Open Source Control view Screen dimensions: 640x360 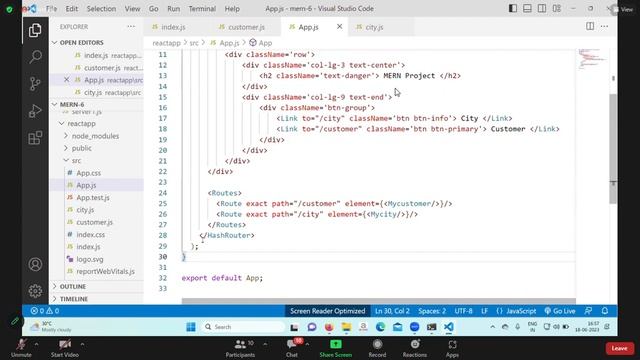[x=35, y=84]
